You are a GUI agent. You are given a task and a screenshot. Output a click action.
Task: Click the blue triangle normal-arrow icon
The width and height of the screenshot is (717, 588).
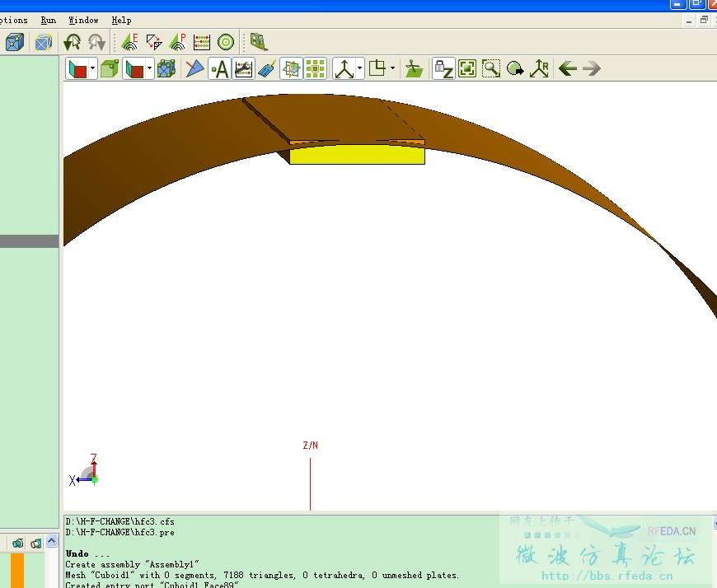pos(194,69)
